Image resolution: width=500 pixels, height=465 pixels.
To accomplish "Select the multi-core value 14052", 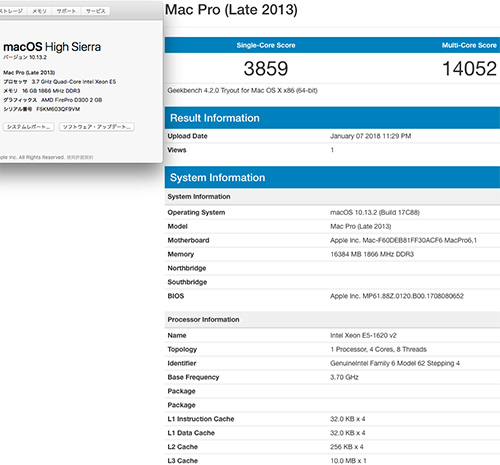I will (469, 69).
